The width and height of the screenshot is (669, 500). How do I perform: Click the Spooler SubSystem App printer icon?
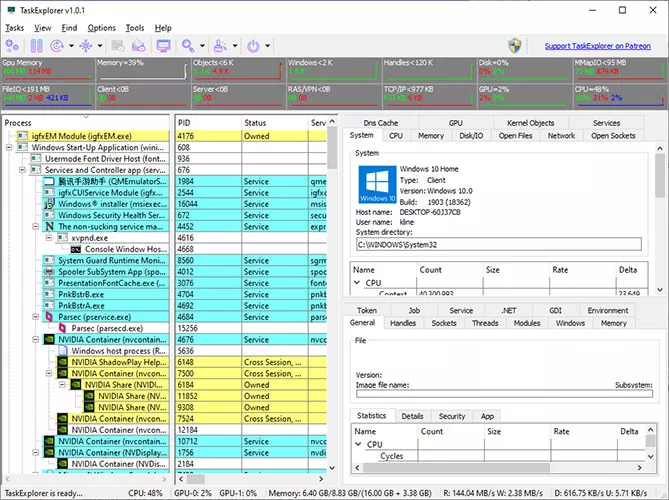tap(49, 272)
